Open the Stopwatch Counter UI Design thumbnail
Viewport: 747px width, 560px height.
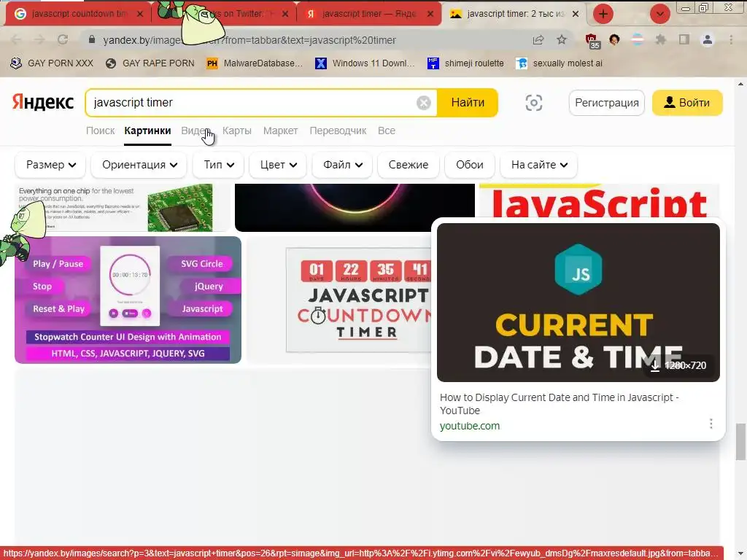click(x=128, y=300)
